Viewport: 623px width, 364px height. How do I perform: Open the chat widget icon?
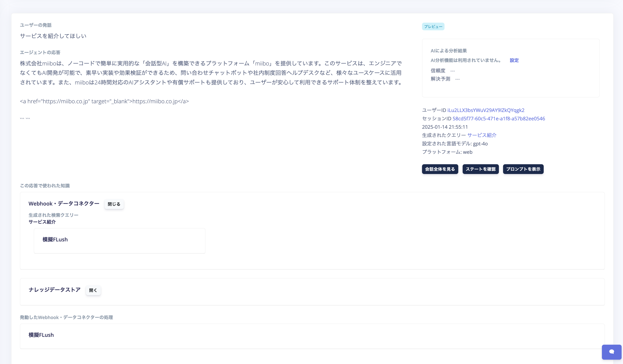coord(612,352)
